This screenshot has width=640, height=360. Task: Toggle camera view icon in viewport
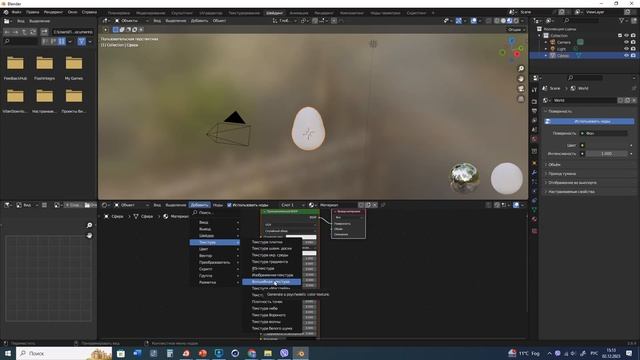tap(521, 89)
